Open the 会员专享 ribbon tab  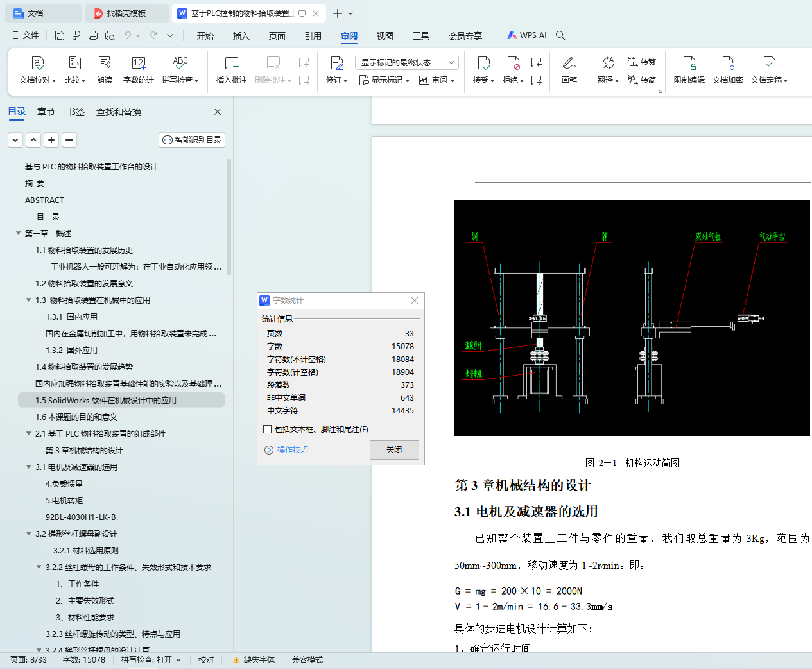(465, 35)
